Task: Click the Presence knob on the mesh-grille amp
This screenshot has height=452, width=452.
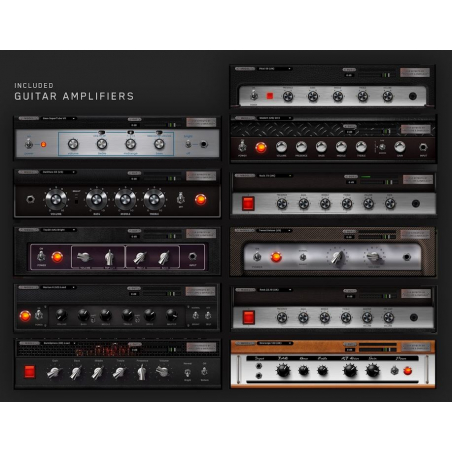Action: click(142, 372)
